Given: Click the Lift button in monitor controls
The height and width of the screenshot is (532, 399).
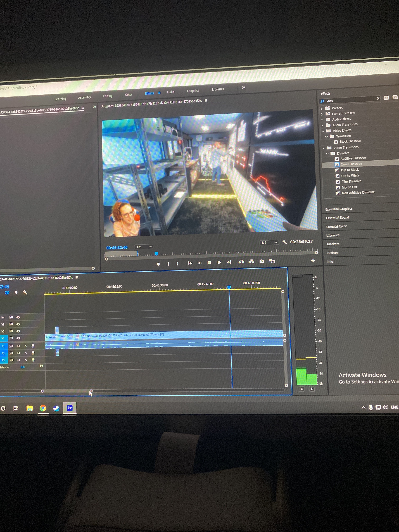Looking at the screenshot, I should coord(241,262).
